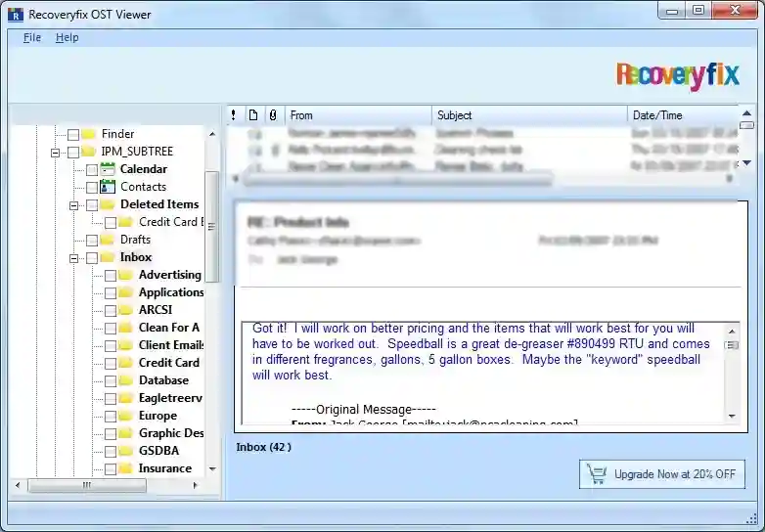Click folder tree horizontal scrollbar thumb
This screenshot has height=532, width=765.
(x=87, y=485)
